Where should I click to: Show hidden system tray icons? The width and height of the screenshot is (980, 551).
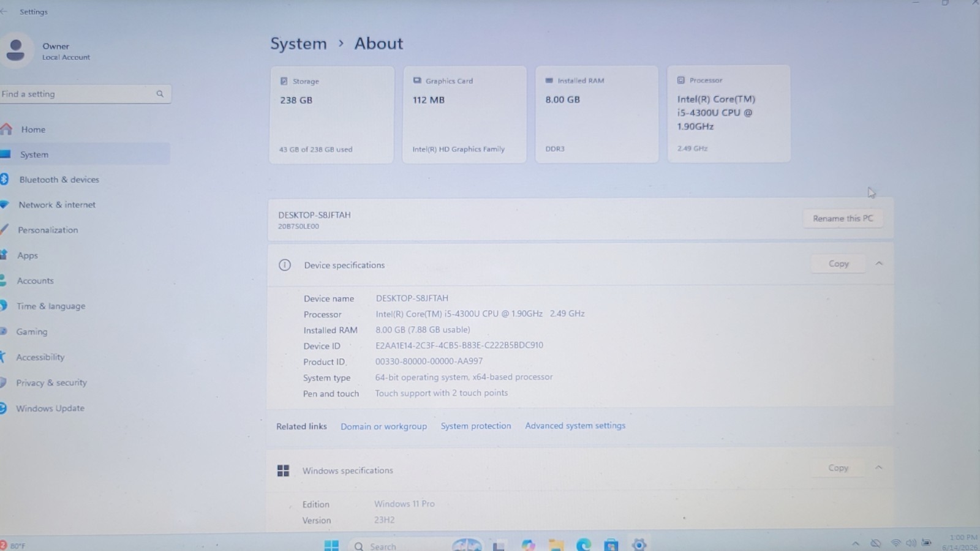pos(856,543)
